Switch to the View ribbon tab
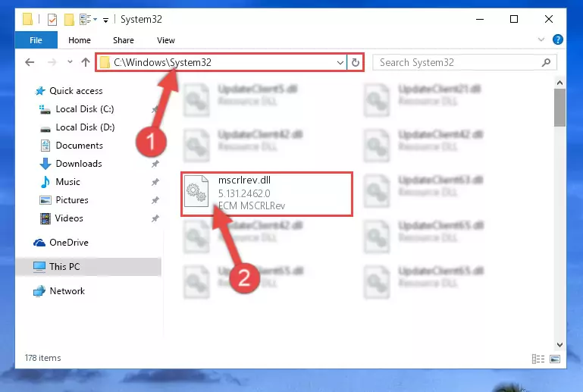This screenshot has height=392, width=583. click(166, 40)
